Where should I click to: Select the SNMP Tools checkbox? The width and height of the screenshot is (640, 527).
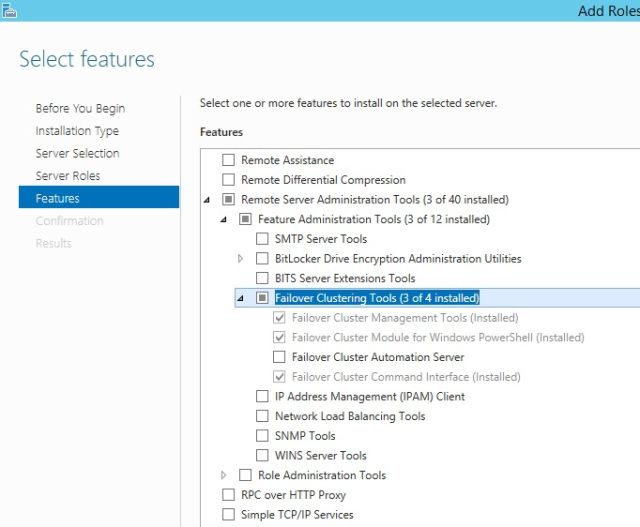pos(262,436)
